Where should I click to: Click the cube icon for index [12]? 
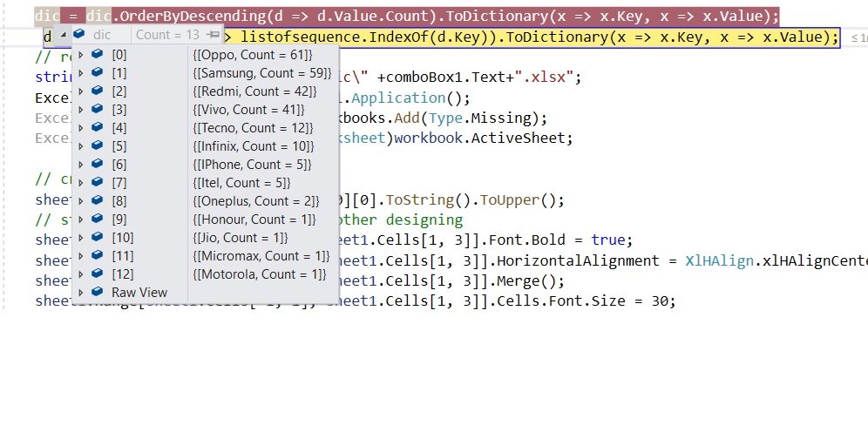click(98, 274)
